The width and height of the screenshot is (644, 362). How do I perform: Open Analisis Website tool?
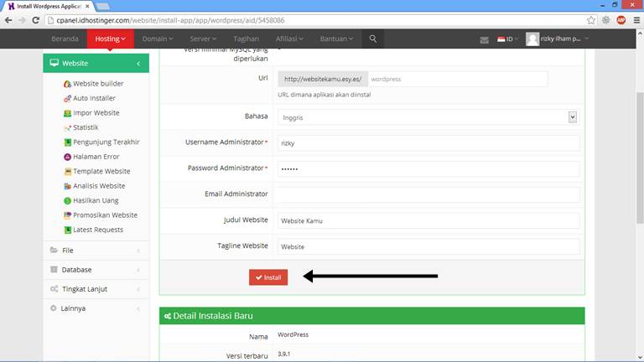[x=95, y=186]
